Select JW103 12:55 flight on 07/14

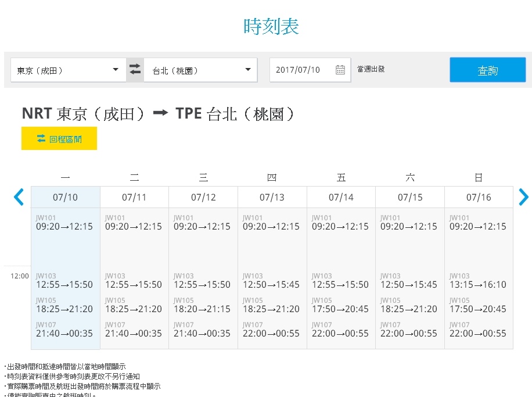pyautogui.click(x=340, y=281)
